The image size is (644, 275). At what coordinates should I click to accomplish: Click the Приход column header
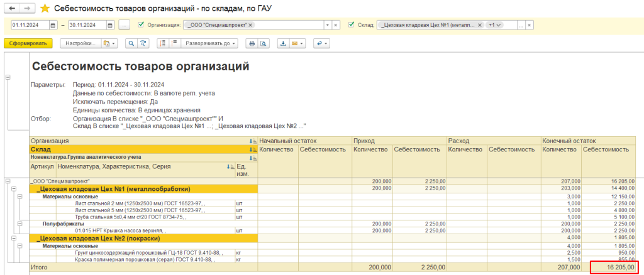pos(399,141)
